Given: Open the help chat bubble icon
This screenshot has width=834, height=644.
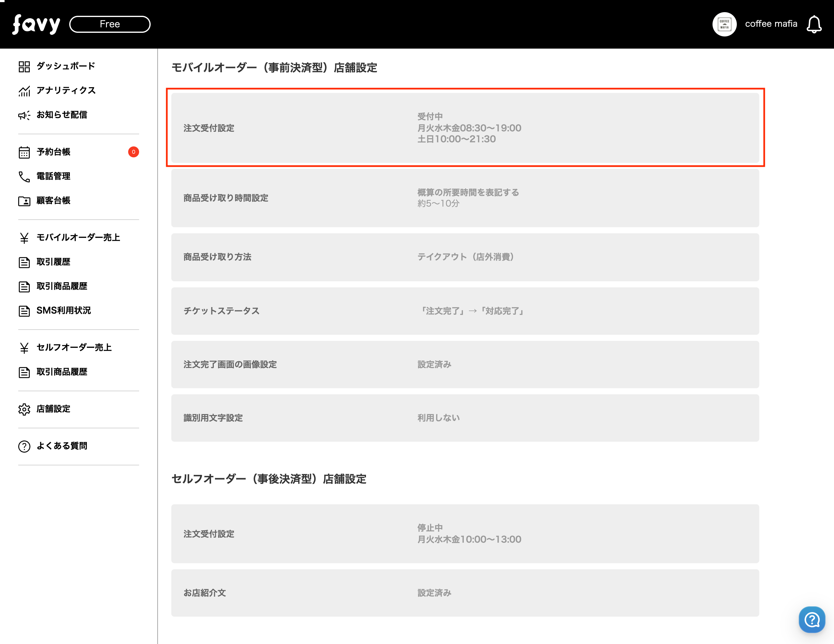Looking at the screenshot, I should click(x=812, y=620).
